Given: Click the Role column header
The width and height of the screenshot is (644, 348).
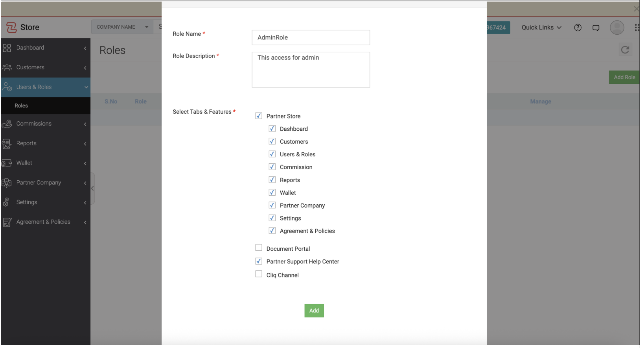Looking at the screenshot, I should 141,102.
